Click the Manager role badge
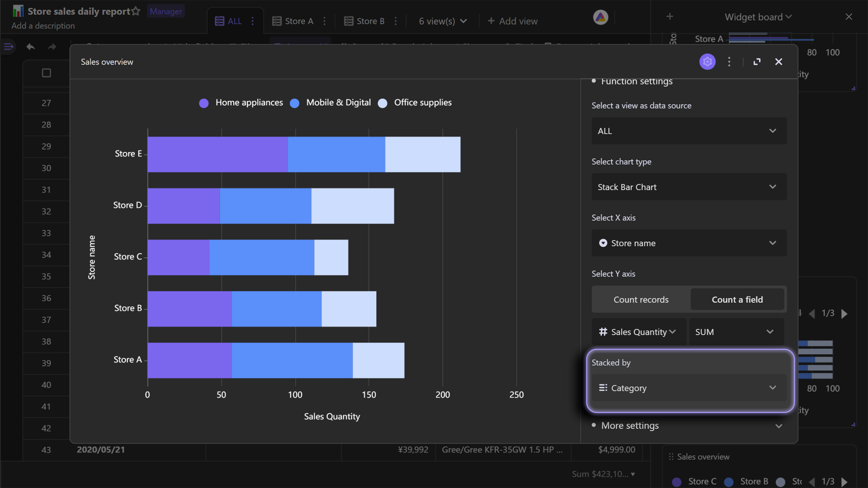Image resolution: width=868 pixels, height=488 pixels. [x=166, y=11]
